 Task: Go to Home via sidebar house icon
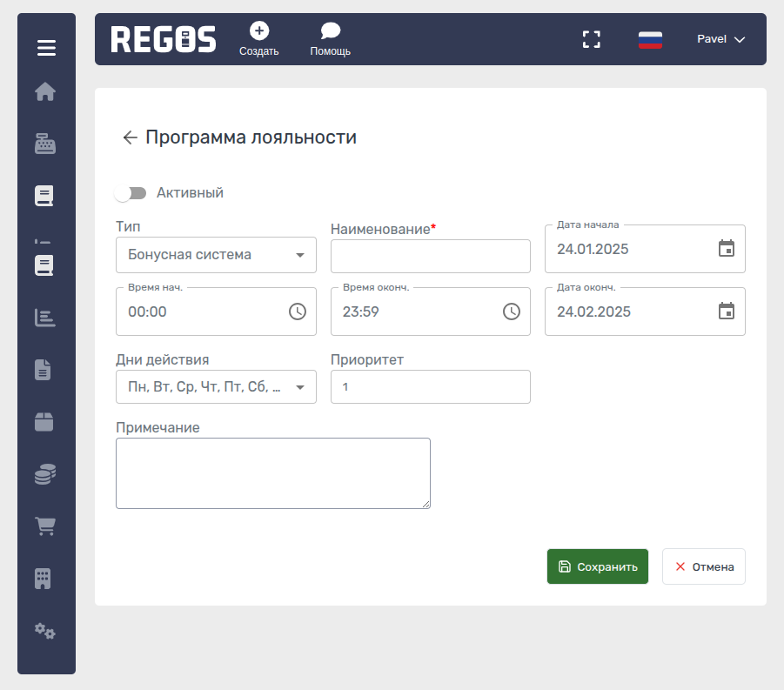pos(45,91)
